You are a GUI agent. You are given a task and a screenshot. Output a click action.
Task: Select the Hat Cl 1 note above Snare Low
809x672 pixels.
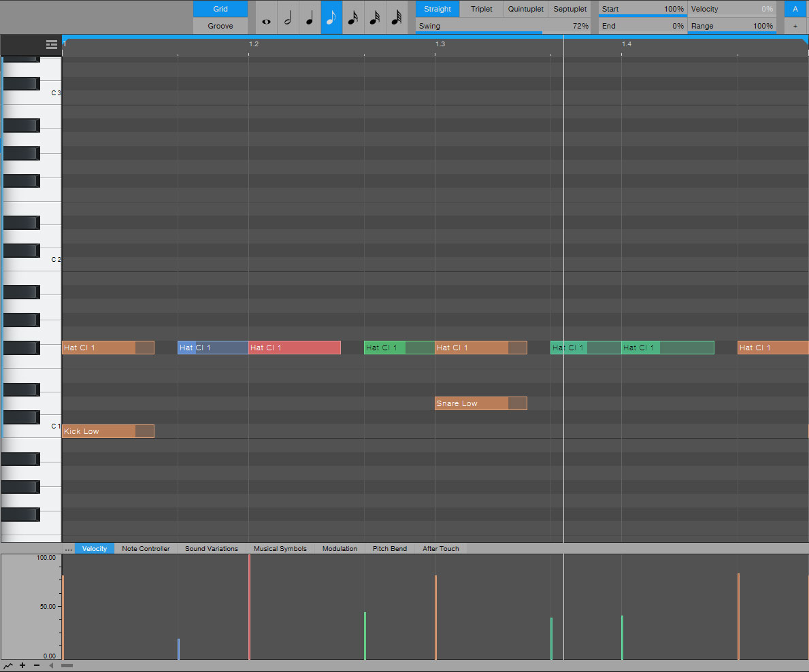481,348
